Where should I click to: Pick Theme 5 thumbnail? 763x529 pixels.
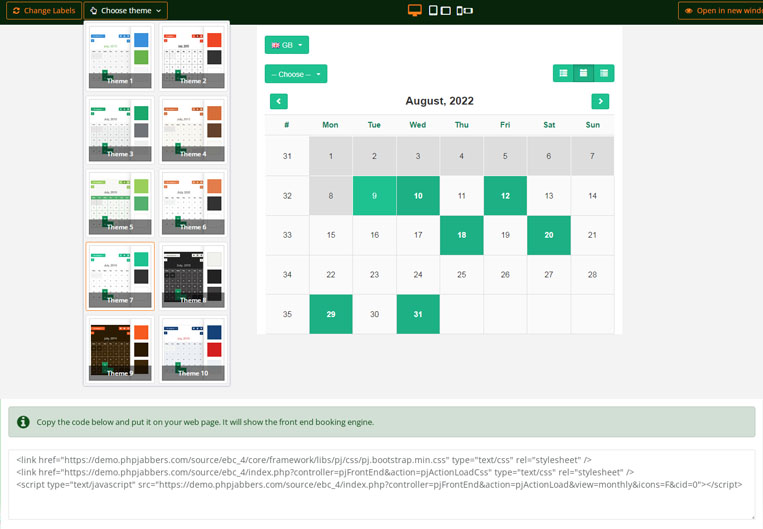pos(120,203)
